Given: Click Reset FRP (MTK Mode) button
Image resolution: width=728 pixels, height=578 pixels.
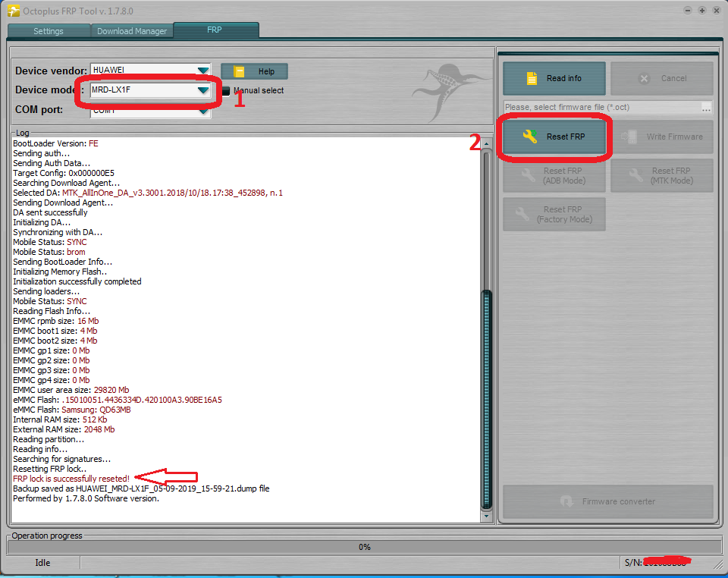Looking at the screenshot, I should pos(662,175).
